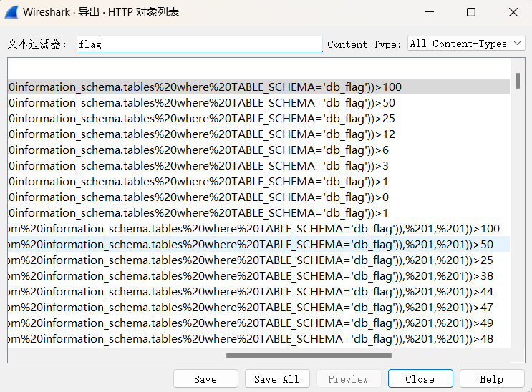The image size is (532, 392).
Task: Select the row ending with 'db_flag'))>12
Action: tap(258, 134)
